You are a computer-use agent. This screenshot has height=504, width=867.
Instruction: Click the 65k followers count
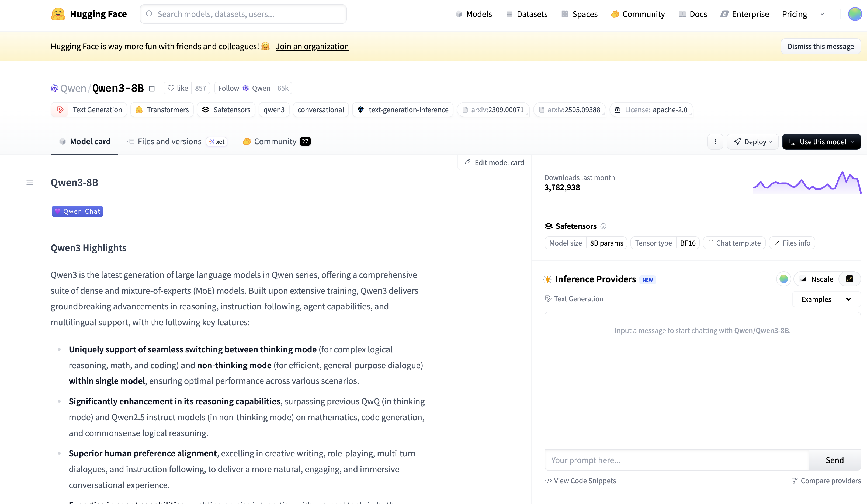point(283,88)
